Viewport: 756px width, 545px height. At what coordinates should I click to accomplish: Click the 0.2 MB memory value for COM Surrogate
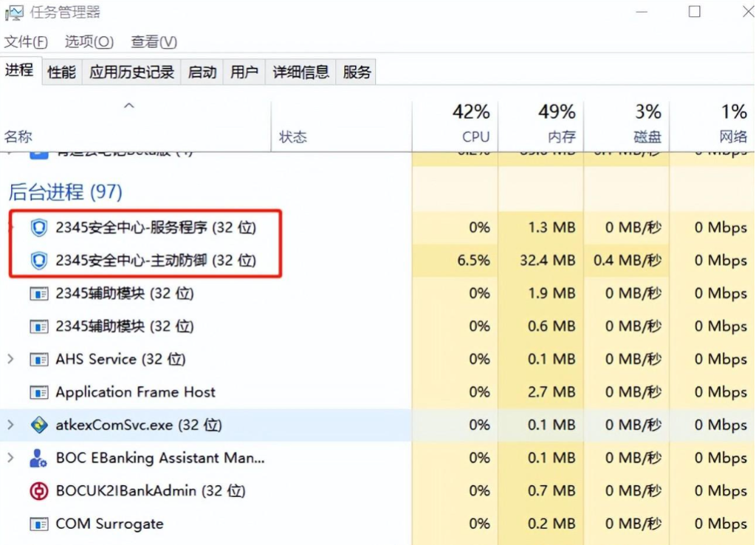pos(552,524)
